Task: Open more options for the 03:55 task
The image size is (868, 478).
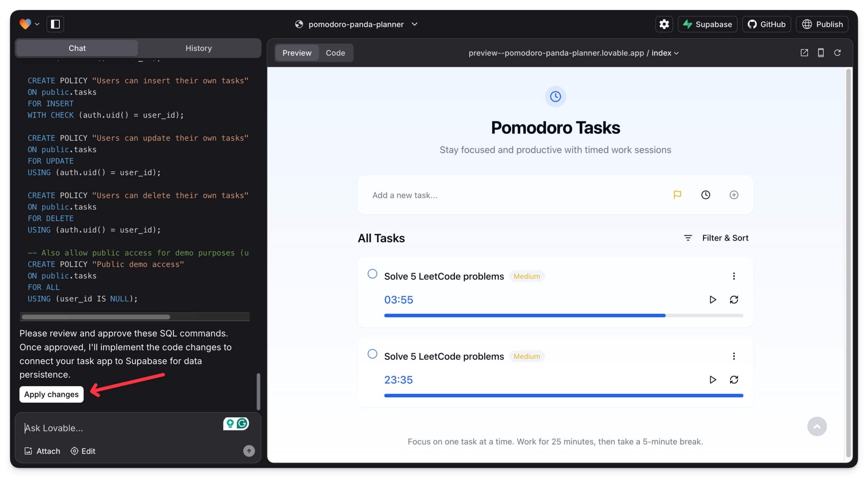Action: tap(734, 276)
